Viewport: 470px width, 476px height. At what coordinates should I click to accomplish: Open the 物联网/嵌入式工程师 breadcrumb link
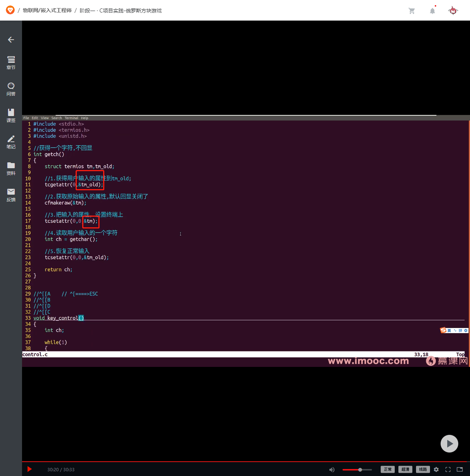pyautogui.click(x=47, y=10)
